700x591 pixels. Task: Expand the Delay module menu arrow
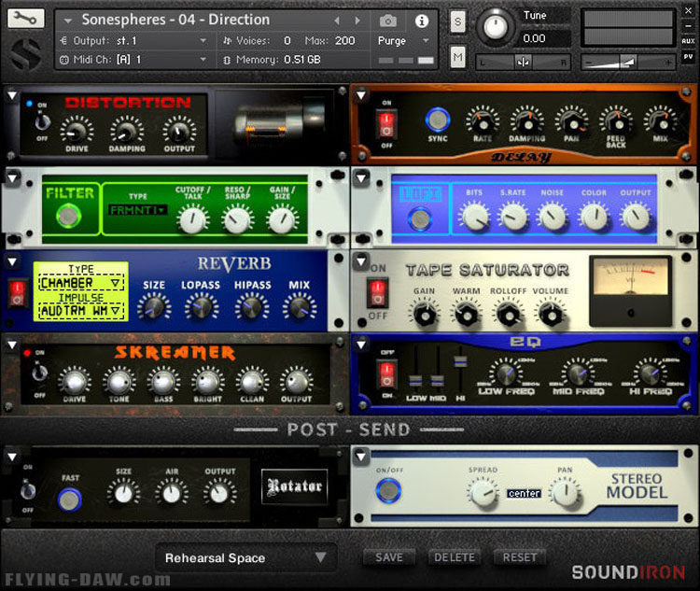pos(361,94)
